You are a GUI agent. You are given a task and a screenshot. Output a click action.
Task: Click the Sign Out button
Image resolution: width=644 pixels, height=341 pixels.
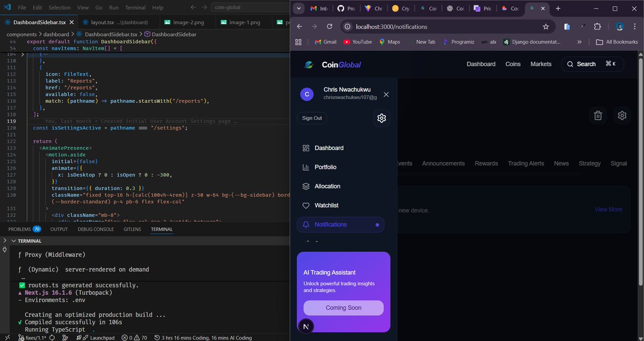pos(312,118)
